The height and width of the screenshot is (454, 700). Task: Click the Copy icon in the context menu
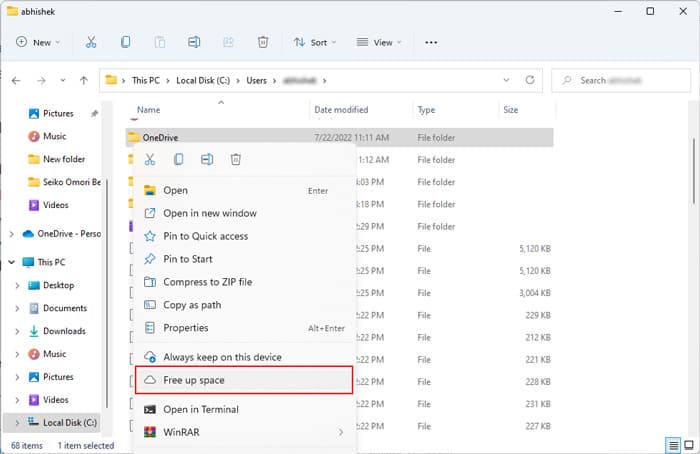(x=179, y=159)
